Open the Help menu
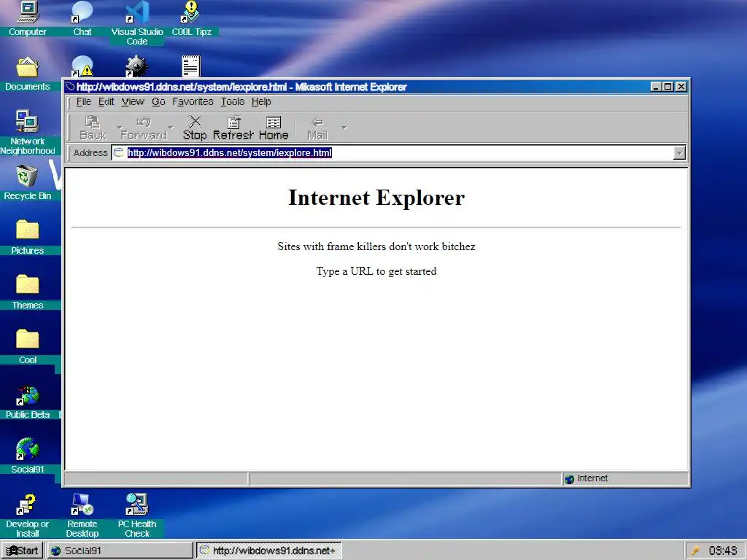The height and width of the screenshot is (560, 747). (261, 101)
